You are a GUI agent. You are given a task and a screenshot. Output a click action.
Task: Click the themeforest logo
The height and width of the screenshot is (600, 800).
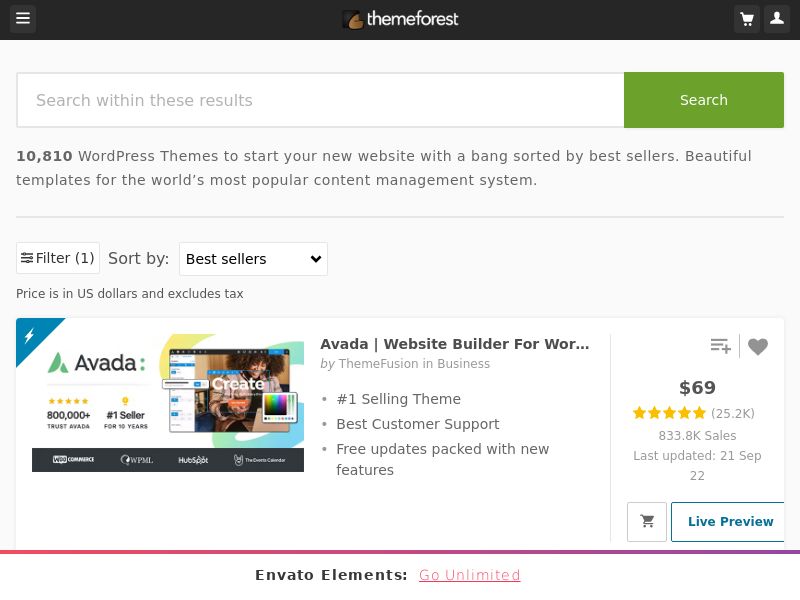pyautogui.click(x=400, y=19)
